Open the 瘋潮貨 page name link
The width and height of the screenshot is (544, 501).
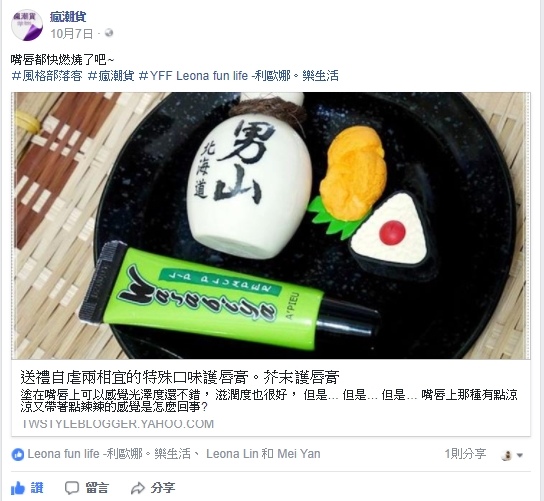[68, 17]
